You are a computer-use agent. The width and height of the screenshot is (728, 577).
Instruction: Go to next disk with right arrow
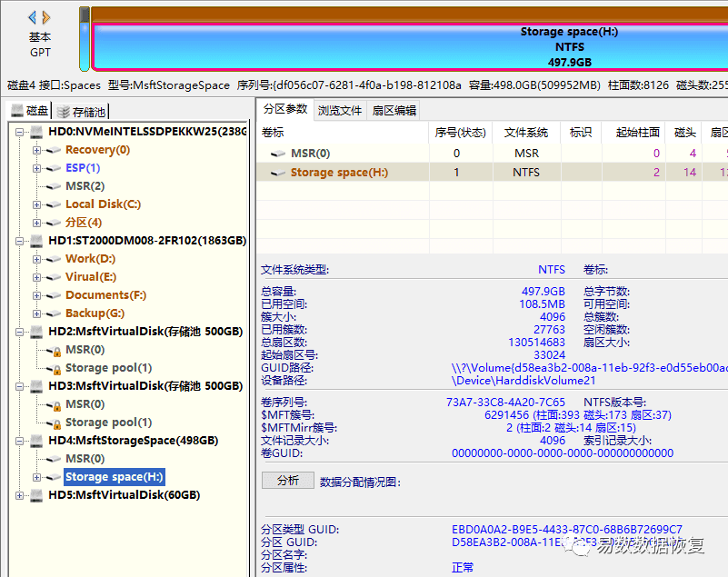[x=46, y=17]
